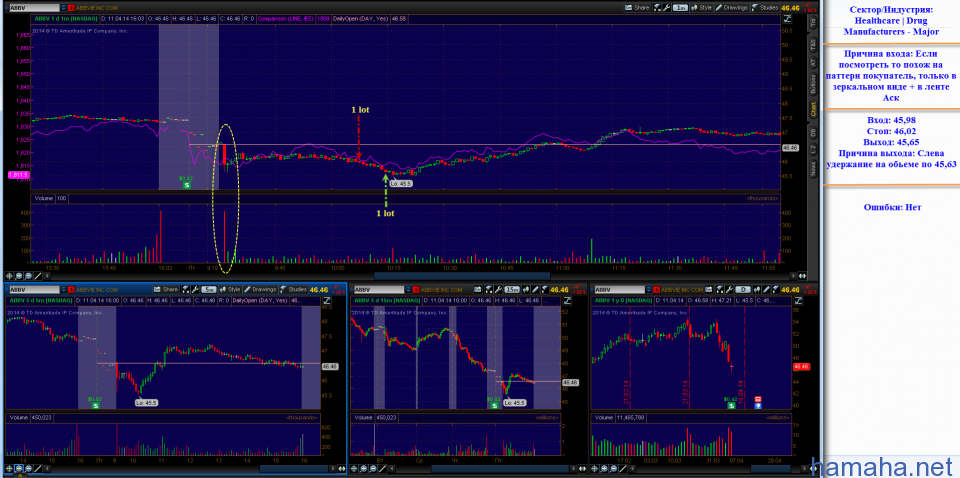
Task: Click share icon in the 15m chart panel
Action: coord(476,289)
